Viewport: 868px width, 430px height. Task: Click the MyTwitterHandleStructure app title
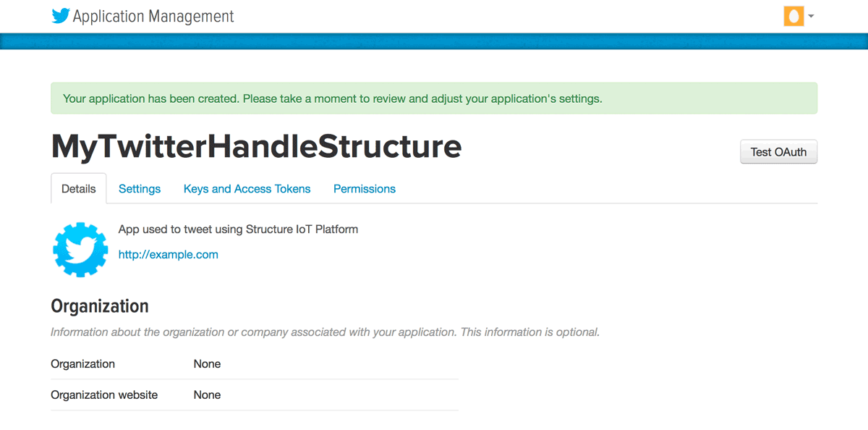point(256,147)
